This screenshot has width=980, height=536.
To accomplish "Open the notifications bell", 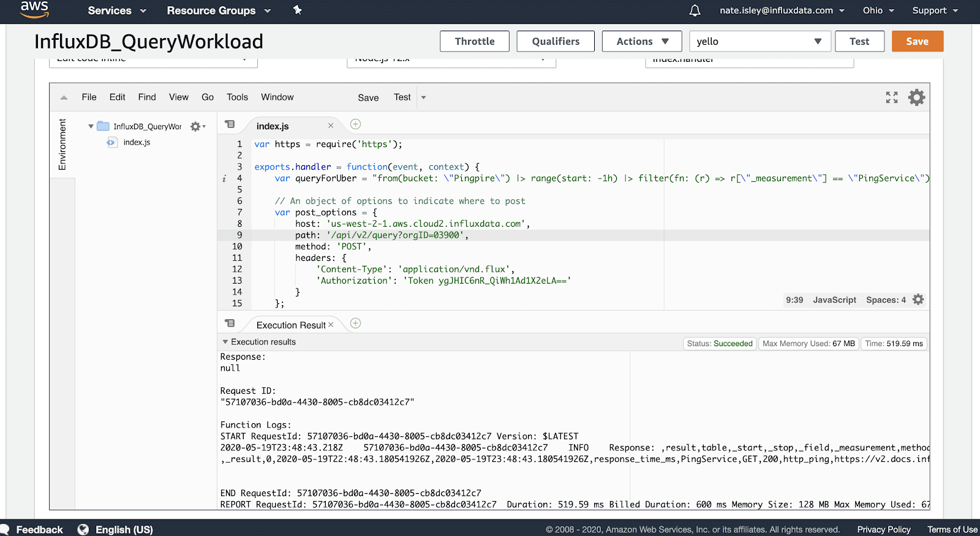I will click(x=695, y=10).
